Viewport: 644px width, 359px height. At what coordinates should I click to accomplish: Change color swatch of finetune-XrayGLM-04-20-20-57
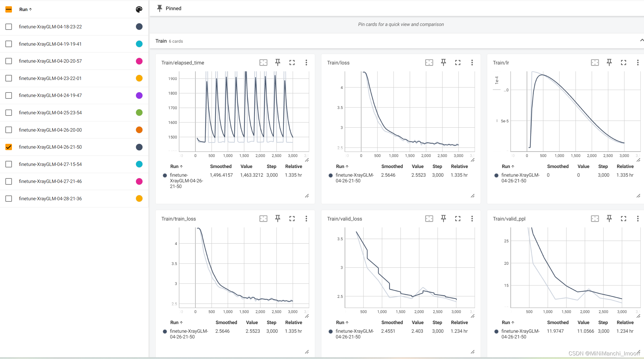139,61
